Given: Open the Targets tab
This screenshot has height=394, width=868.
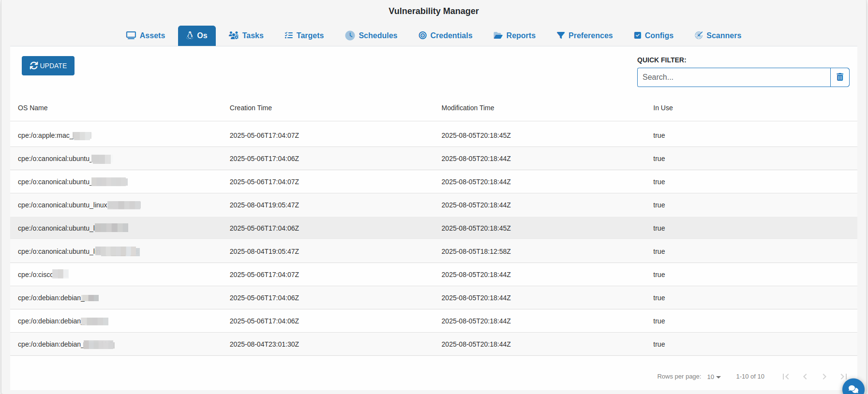Looking at the screenshot, I should (x=304, y=36).
